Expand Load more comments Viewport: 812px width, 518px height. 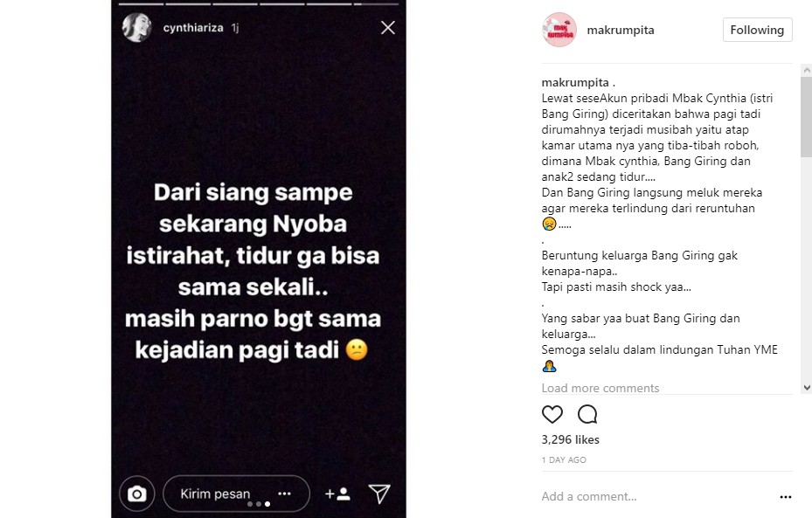pyautogui.click(x=600, y=388)
